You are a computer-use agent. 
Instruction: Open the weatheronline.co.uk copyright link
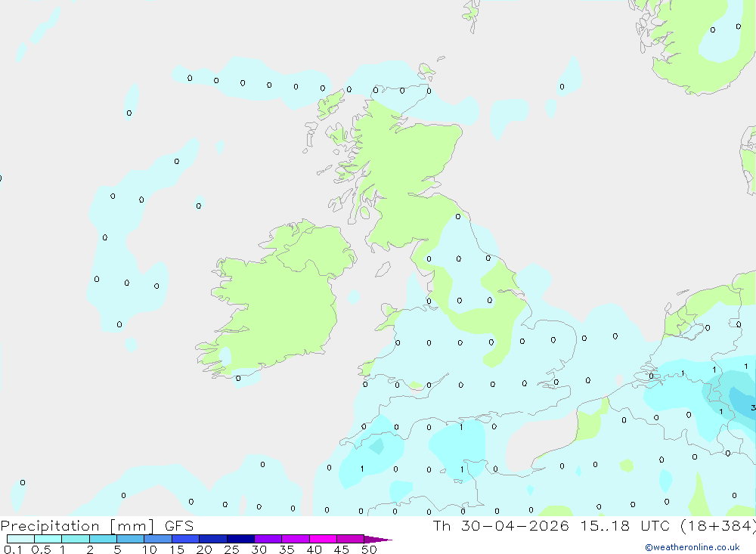692,547
